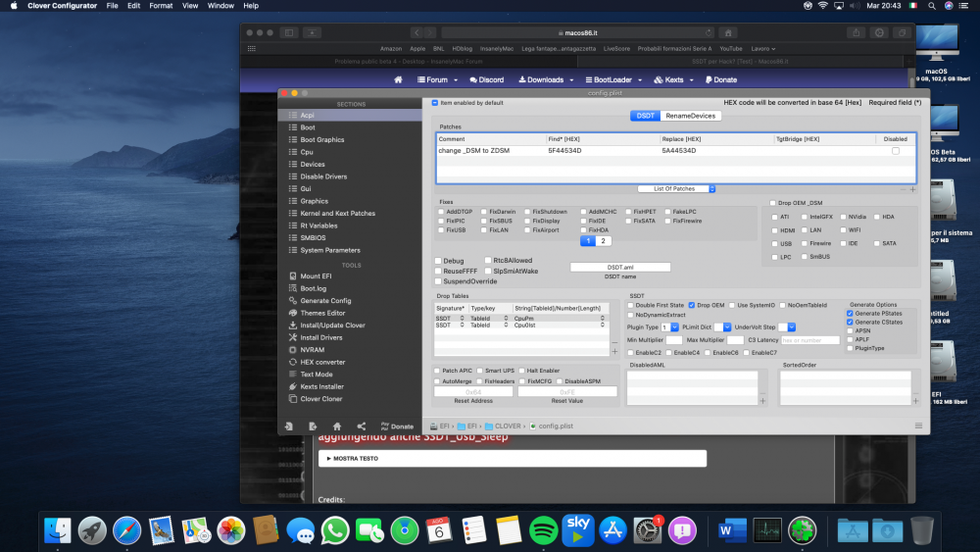This screenshot has height=552, width=980.
Task: Open the Mount EFI tool
Action: coord(315,276)
